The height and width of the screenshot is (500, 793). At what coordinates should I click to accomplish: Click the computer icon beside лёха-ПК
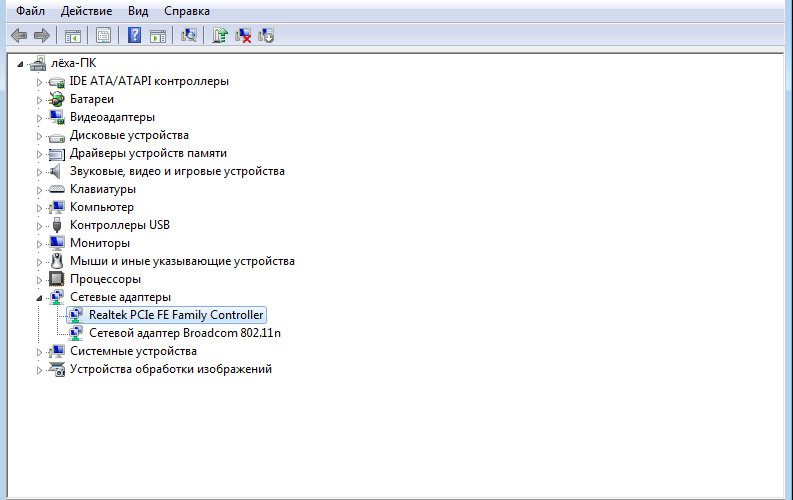pos(38,63)
